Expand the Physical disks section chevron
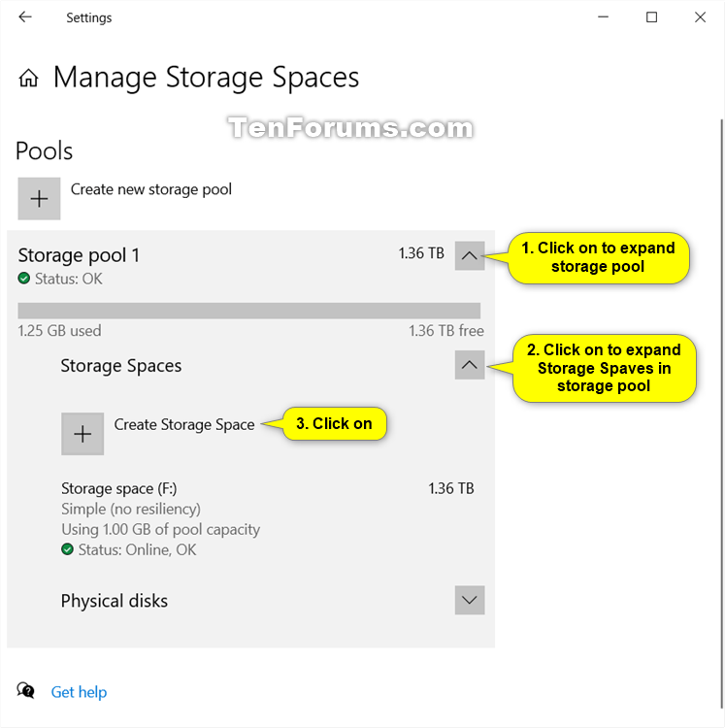The width and height of the screenshot is (725, 728). 470,600
